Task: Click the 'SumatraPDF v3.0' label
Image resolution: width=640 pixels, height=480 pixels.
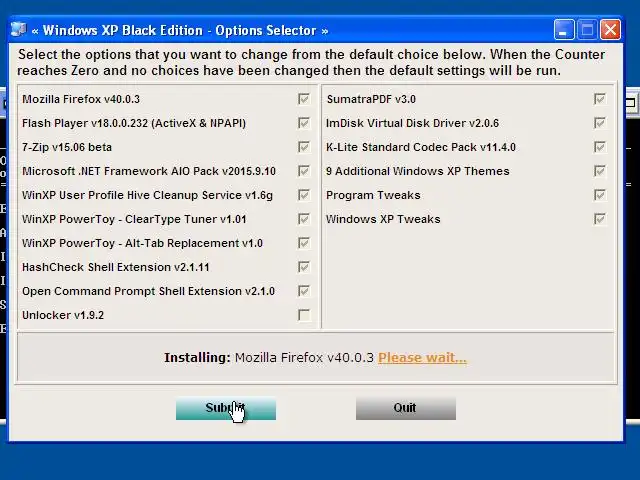Action: [x=371, y=99]
